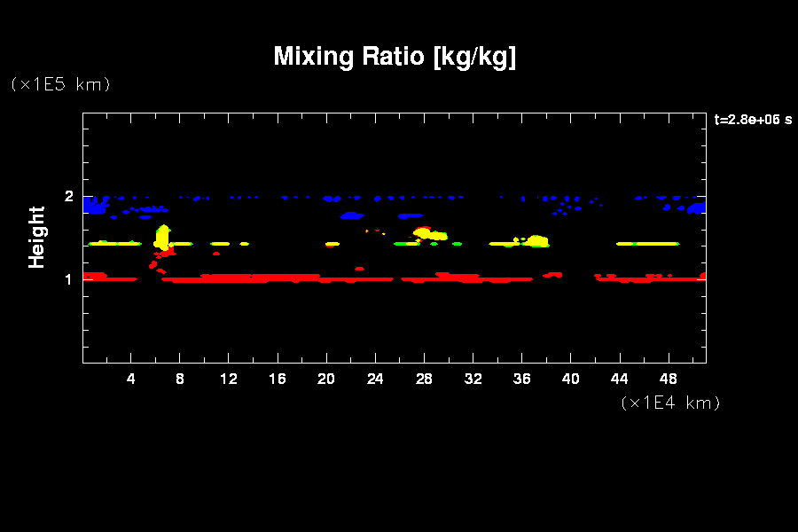This screenshot has height=532, width=798.
Task: Select the "Height" y-axis label
Action: (37, 237)
